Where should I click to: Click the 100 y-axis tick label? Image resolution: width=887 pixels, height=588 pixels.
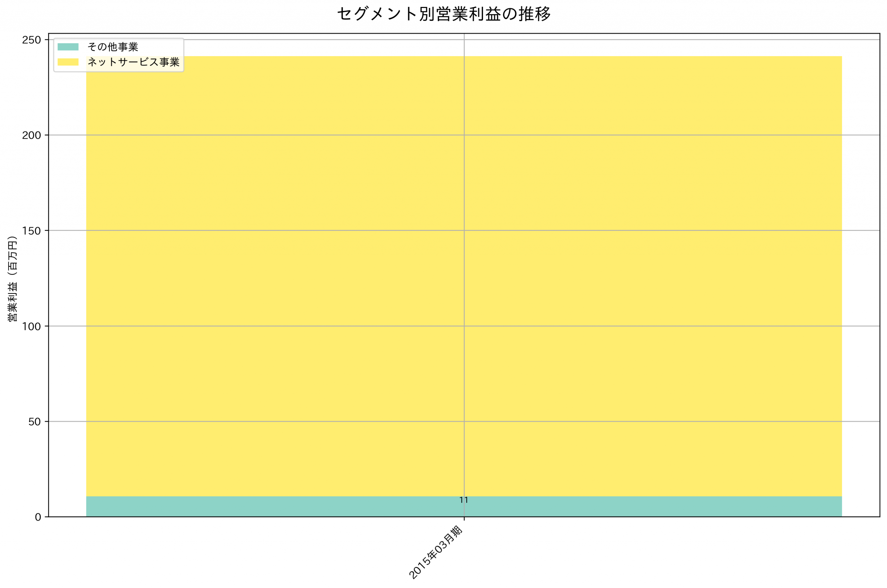(32, 326)
